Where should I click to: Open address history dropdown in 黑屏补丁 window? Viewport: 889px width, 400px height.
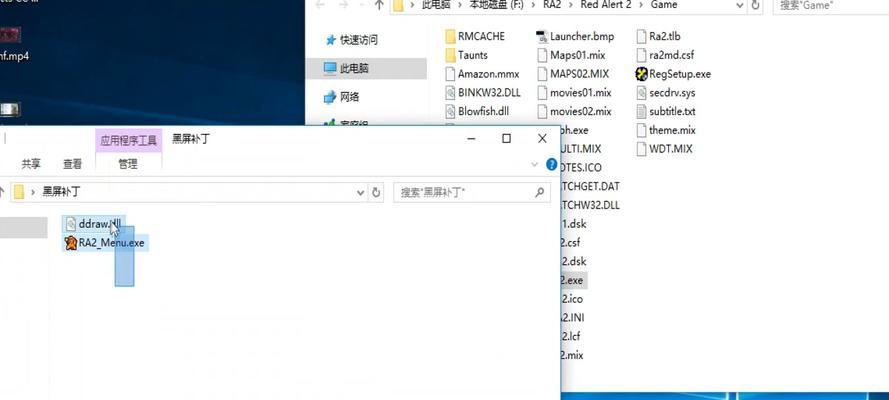pyautogui.click(x=361, y=193)
